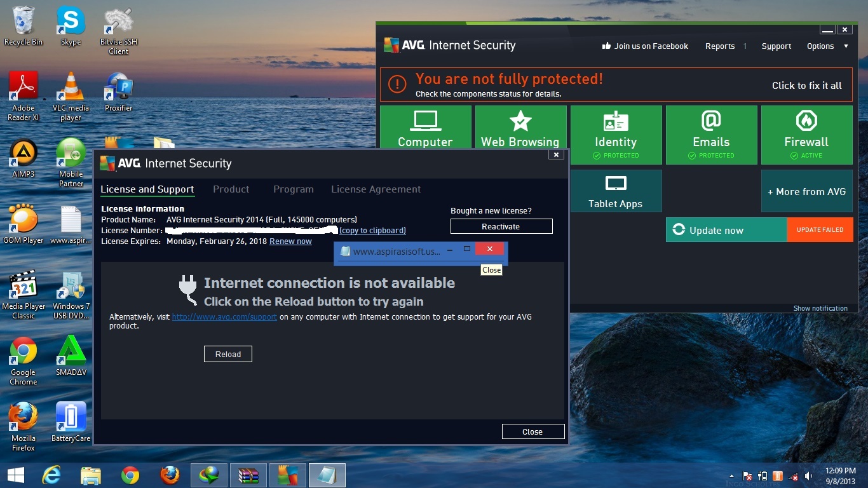Click 'Internet connection is not available' heading
868x488 pixels.
[x=329, y=283]
